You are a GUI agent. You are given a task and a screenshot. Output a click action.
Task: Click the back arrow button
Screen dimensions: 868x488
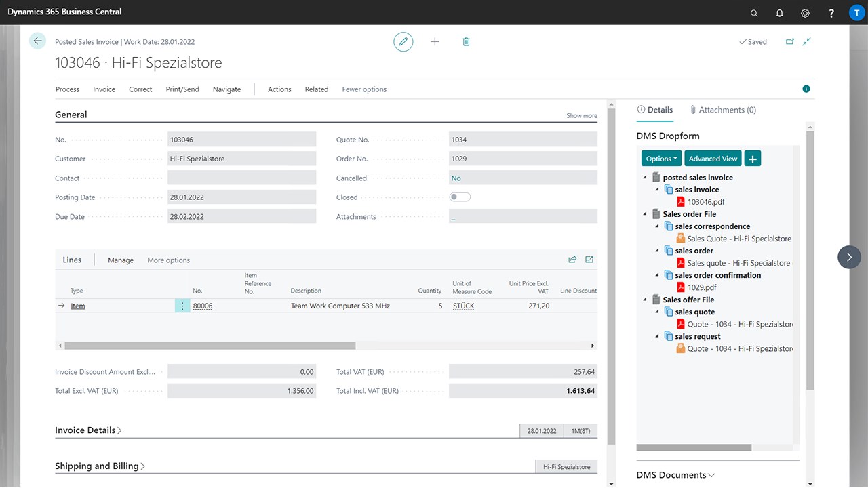(37, 41)
